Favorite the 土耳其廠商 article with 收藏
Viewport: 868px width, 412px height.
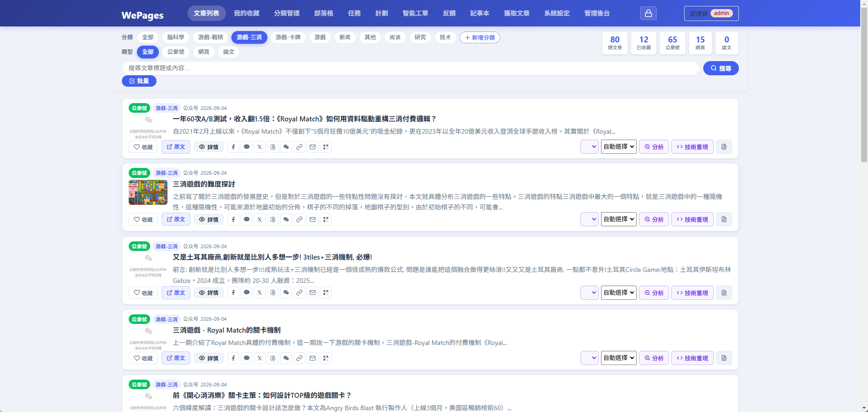click(143, 292)
